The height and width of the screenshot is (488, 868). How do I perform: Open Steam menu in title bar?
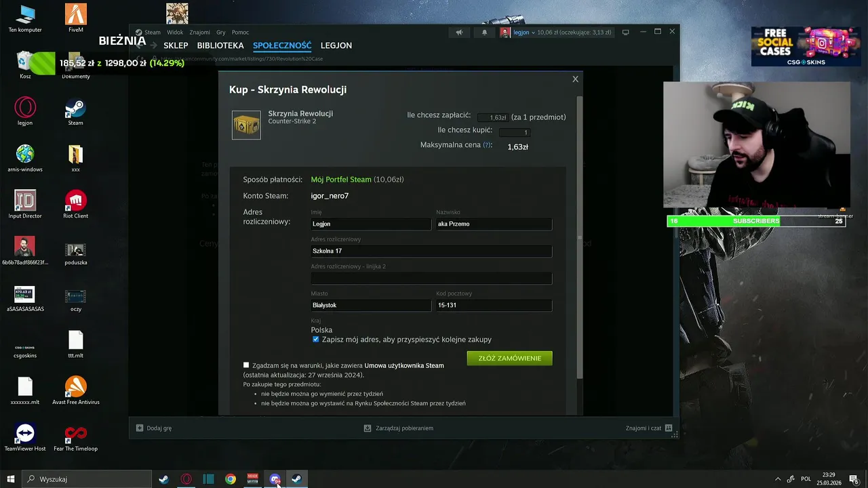coord(153,32)
